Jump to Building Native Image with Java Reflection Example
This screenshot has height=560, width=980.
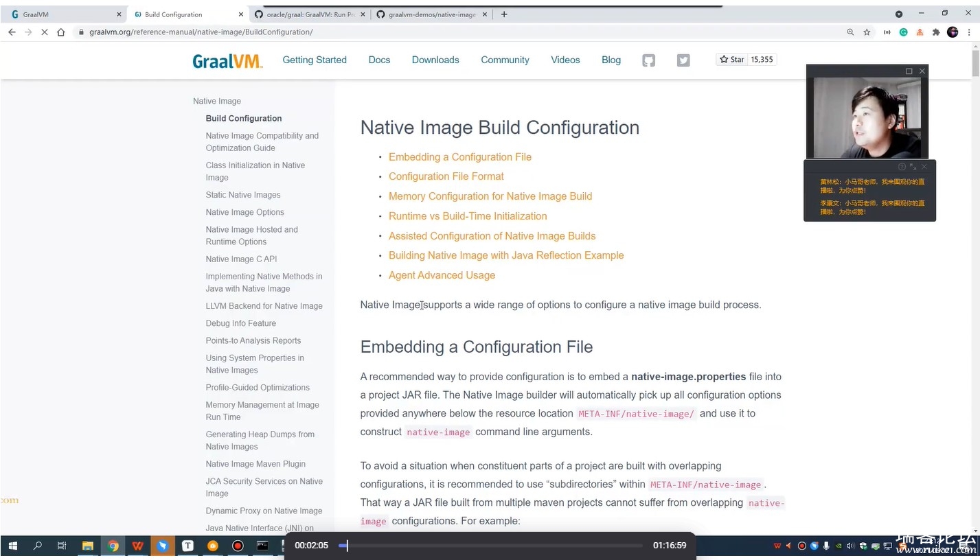click(506, 255)
